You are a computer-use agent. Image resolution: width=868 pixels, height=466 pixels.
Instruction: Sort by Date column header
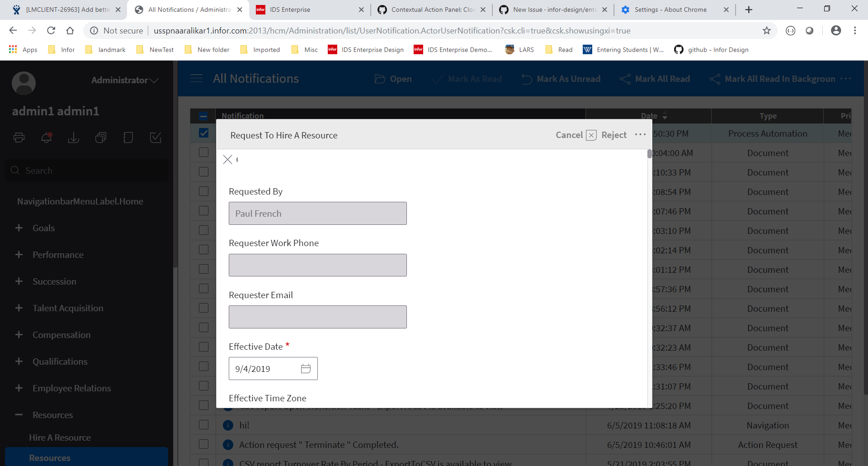coord(649,116)
